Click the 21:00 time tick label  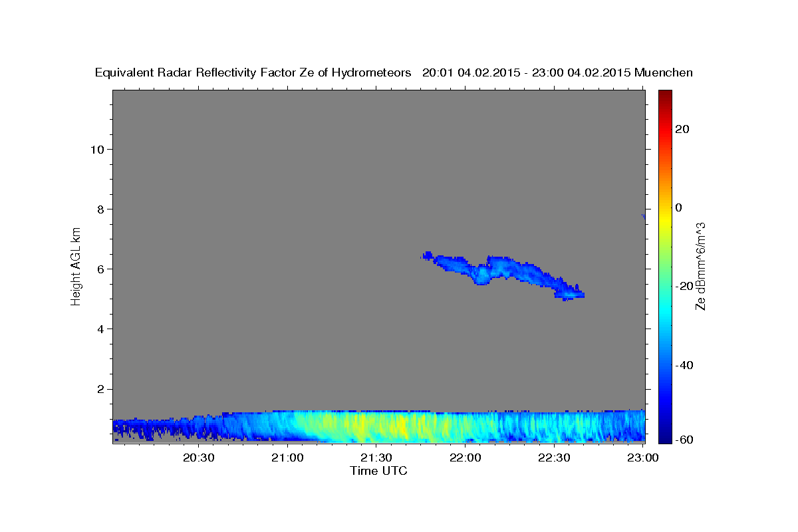(287, 458)
